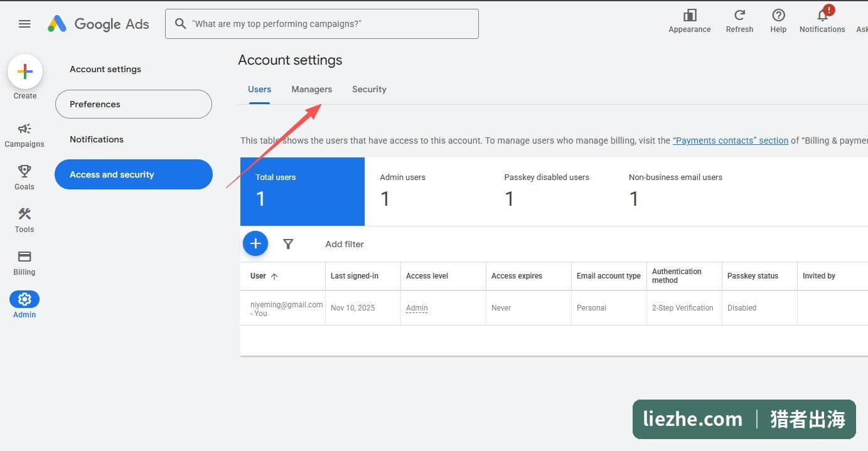Select the Admin users card
This screenshot has width=868, height=451.
(427, 191)
